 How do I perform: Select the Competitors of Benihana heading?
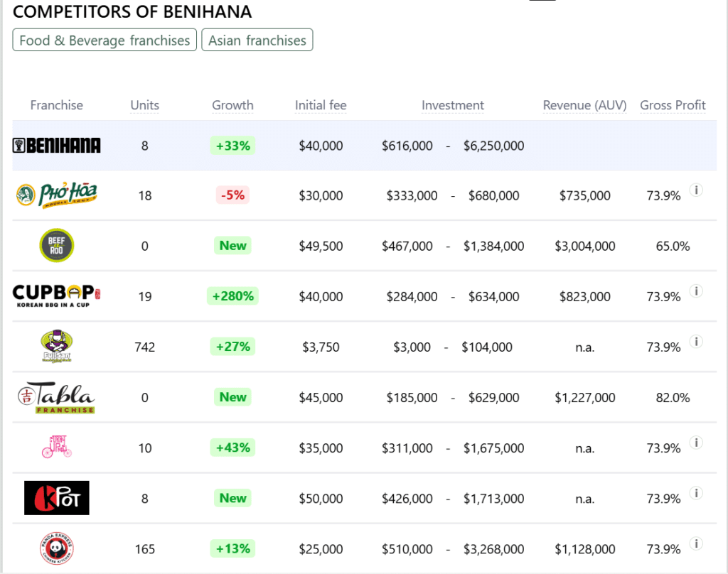click(132, 11)
